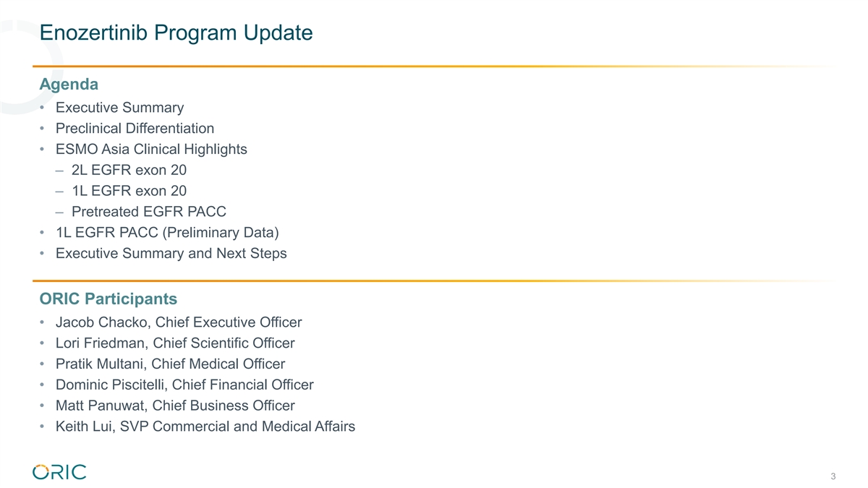Click the 1L EGFR exon 20 sub-item
Viewport: 868px width, 488px height.
click(129, 191)
